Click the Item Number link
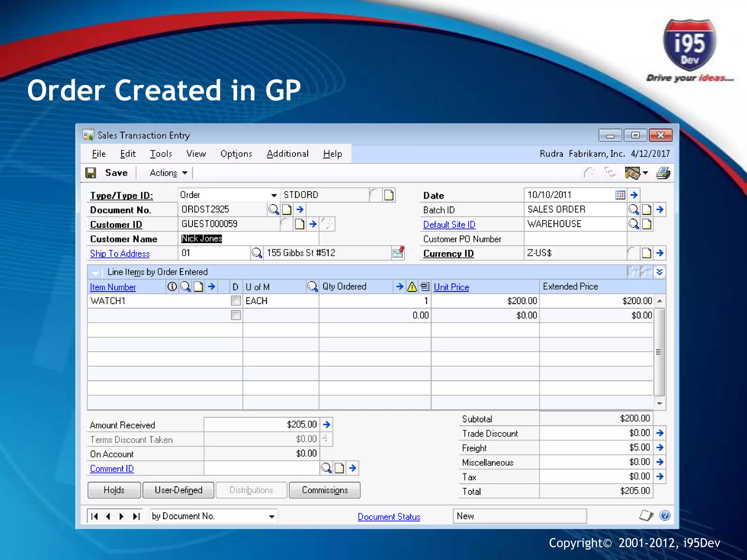Viewport: 747px width, 560px height. click(x=113, y=287)
